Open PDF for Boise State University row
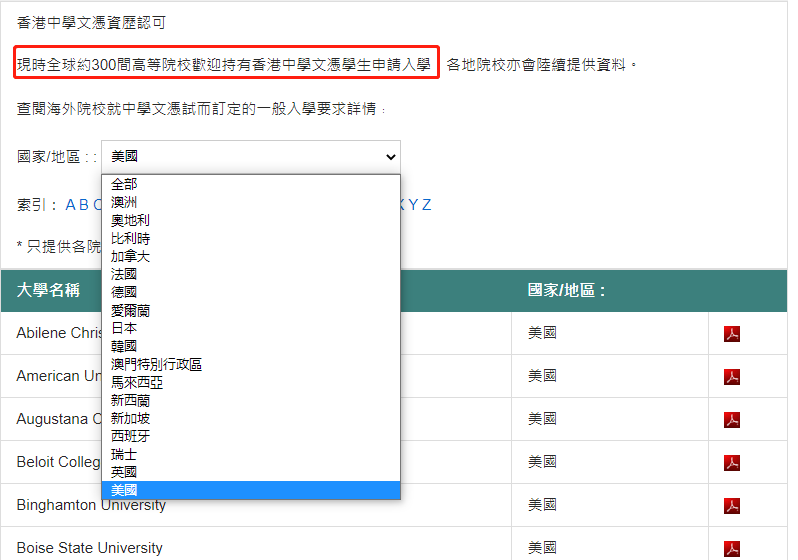The image size is (798, 560). point(731,549)
